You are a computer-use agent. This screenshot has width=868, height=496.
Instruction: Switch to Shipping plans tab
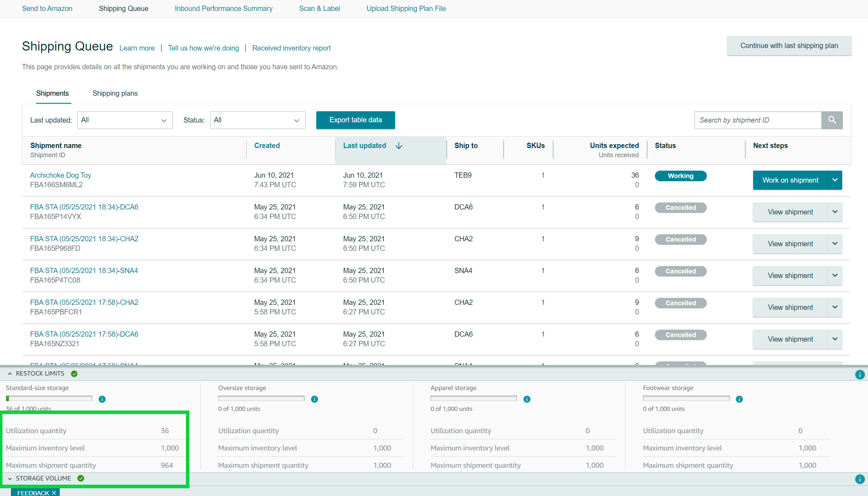coord(115,93)
